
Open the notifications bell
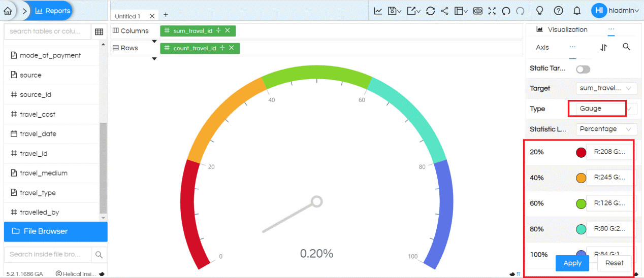[x=577, y=11]
